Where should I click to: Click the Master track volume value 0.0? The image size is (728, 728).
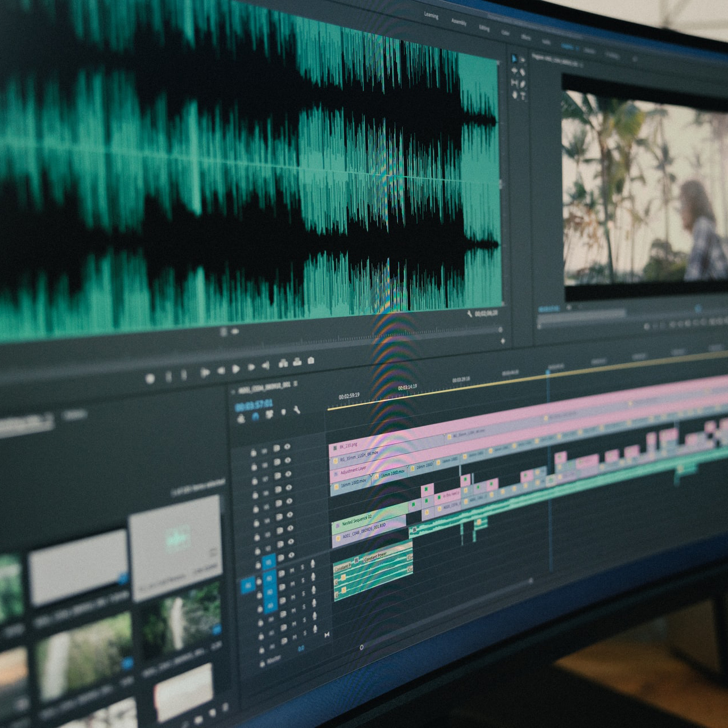tap(301, 648)
